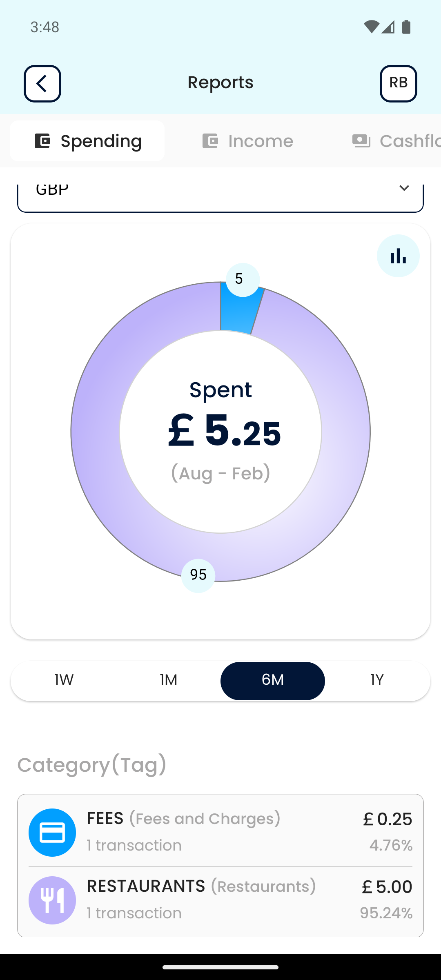The height and width of the screenshot is (980, 441).
Task: Select the 1M time range
Action: [168, 680]
